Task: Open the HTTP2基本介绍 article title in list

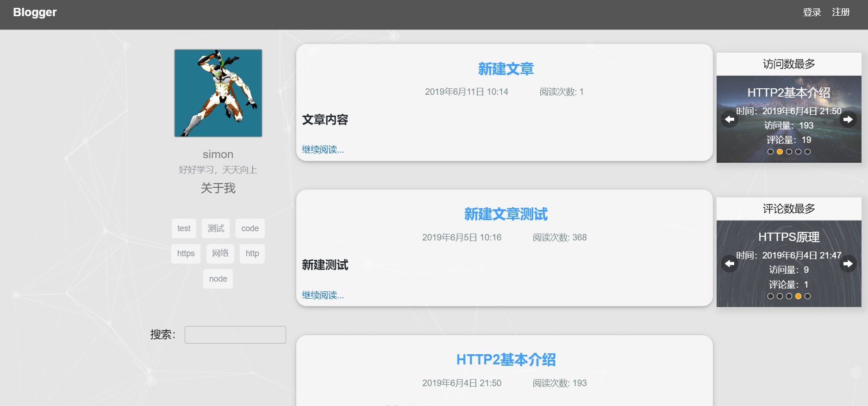Action: tap(506, 360)
